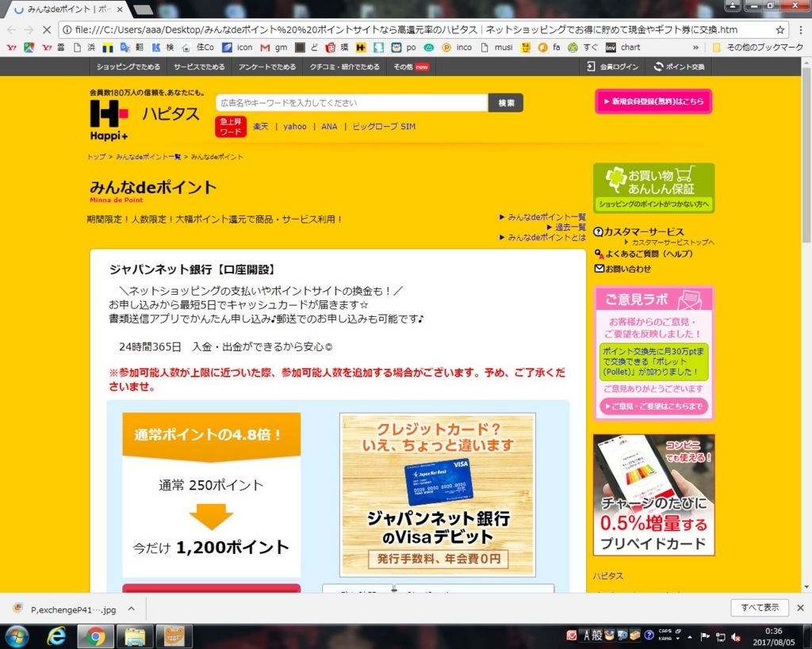This screenshot has height=649, width=812.
Task: Open the Windows Start menu
Action: pyautogui.click(x=17, y=636)
